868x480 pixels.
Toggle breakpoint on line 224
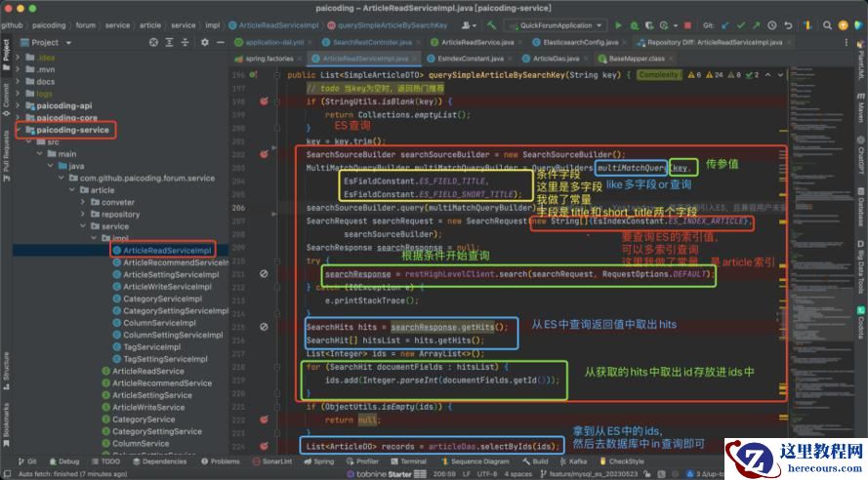[x=264, y=445]
